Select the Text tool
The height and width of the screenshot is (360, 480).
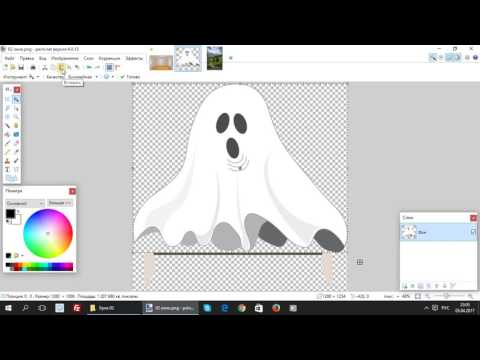click(x=7, y=169)
